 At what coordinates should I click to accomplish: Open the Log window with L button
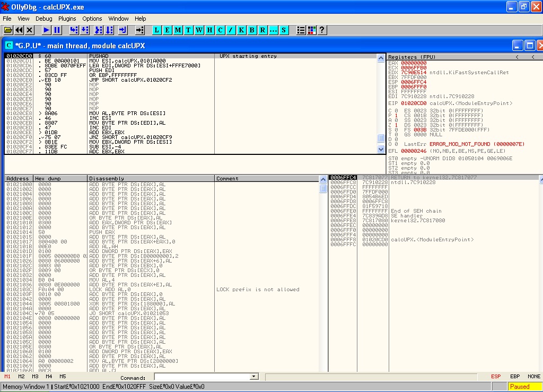point(156,30)
